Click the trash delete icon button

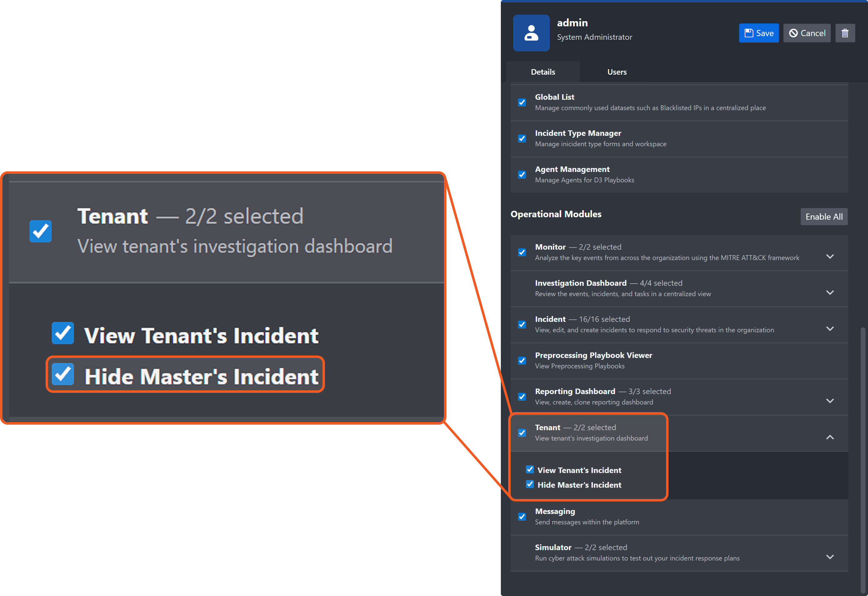[x=845, y=33]
